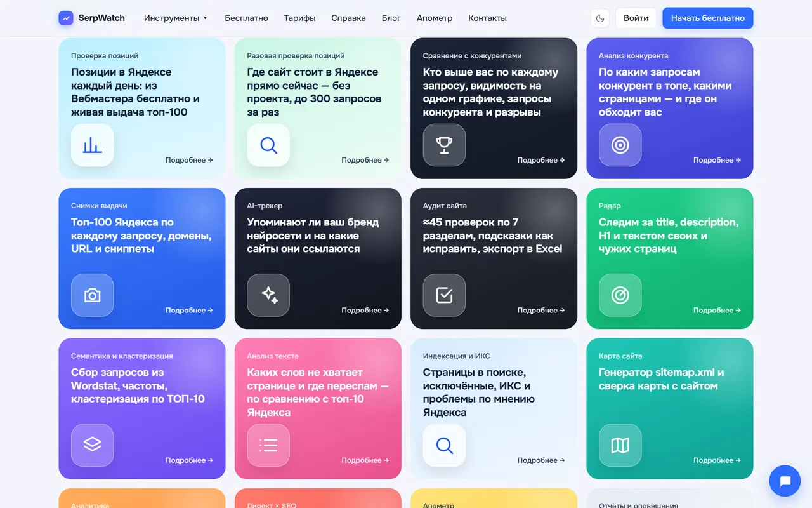This screenshot has width=812, height=508.
Task: Click Подробнее in Анализ текста card
Action: pos(365,460)
